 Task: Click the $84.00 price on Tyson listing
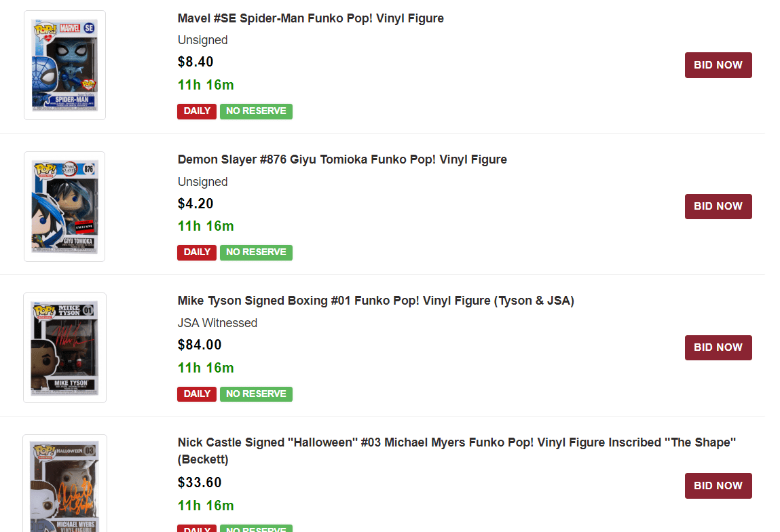coord(199,345)
